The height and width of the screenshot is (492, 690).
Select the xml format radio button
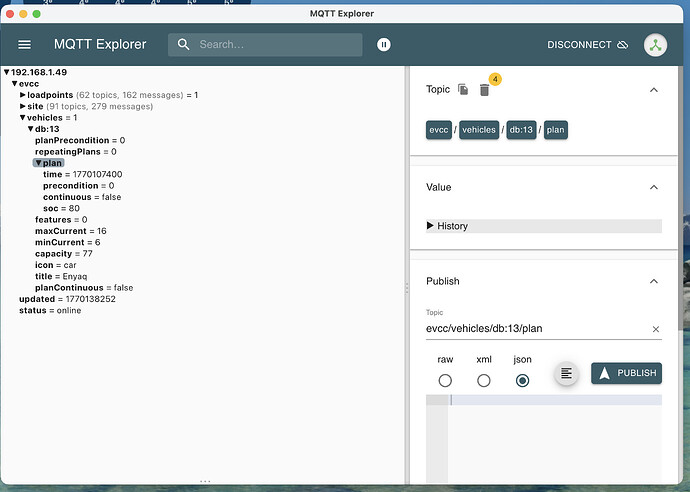pos(484,380)
